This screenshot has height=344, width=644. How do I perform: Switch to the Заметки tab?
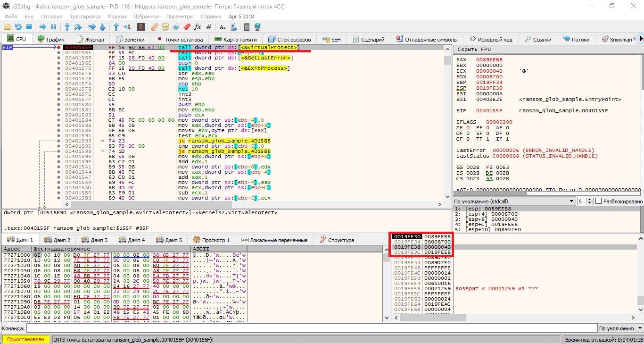point(130,39)
